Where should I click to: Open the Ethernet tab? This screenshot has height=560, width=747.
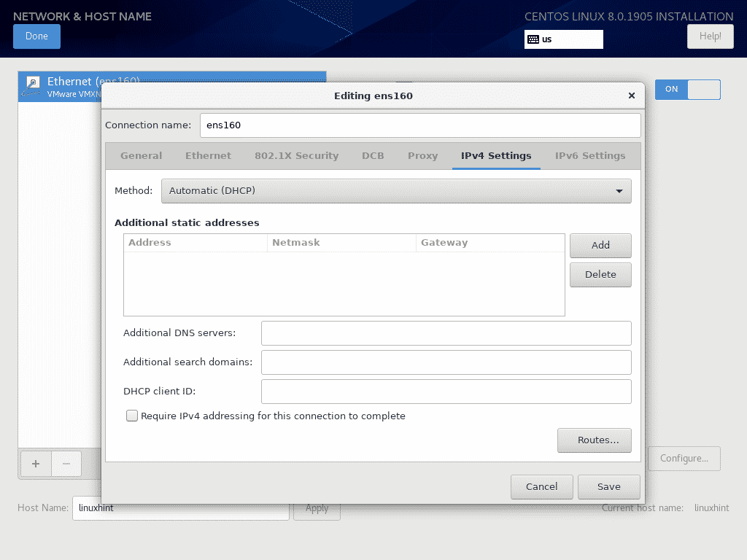208,155
